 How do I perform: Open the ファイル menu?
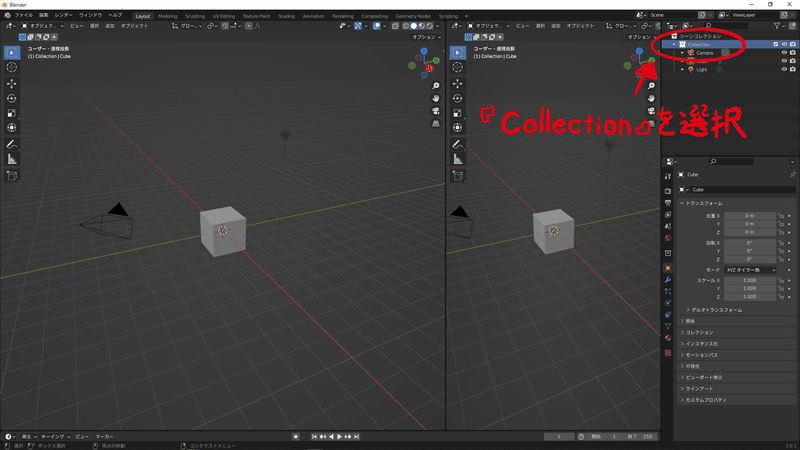[23, 15]
